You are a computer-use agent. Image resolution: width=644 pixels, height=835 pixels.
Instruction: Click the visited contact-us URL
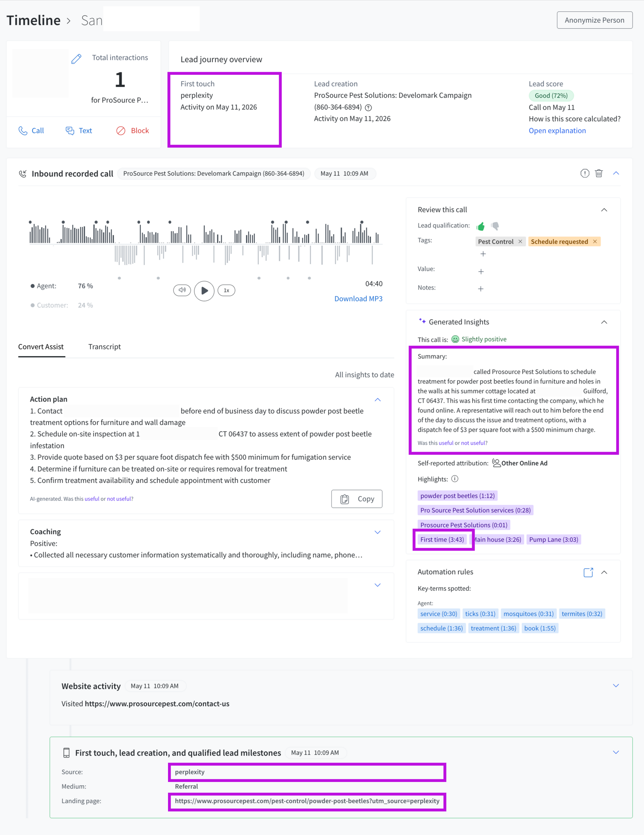tap(157, 704)
